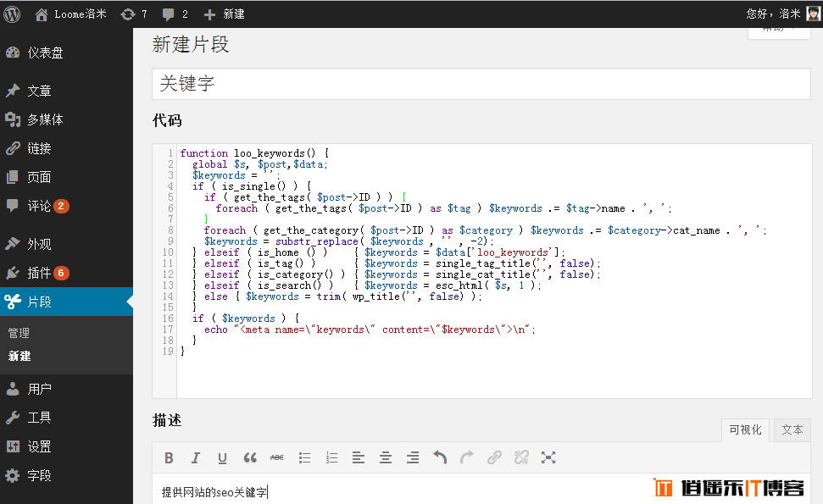Insert blockquote
Image resolution: width=823 pixels, height=504 pixels.
(x=250, y=458)
